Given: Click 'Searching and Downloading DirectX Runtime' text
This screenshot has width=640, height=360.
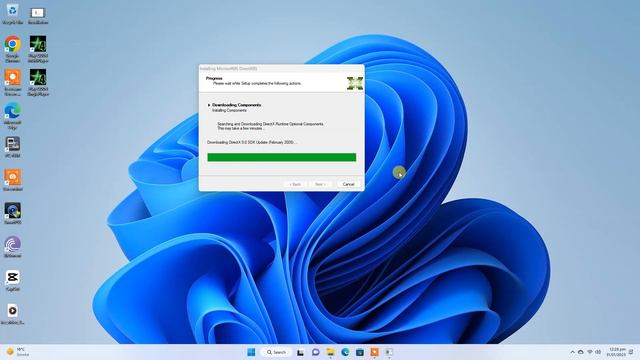Looking at the screenshot, I should coord(270,124).
